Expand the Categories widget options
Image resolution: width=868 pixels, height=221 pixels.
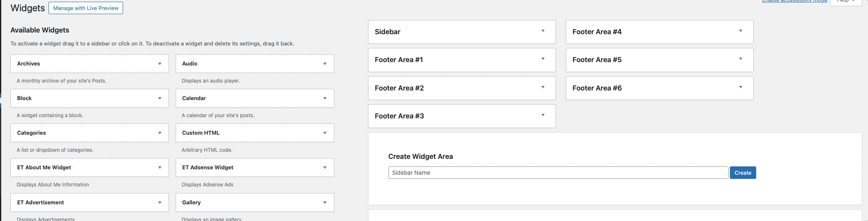tap(160, 133)
